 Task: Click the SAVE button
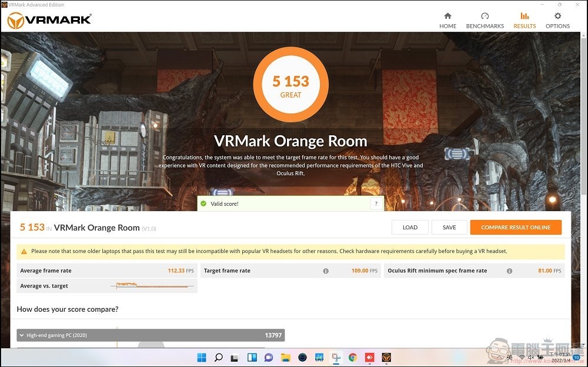tap(449, 228)
